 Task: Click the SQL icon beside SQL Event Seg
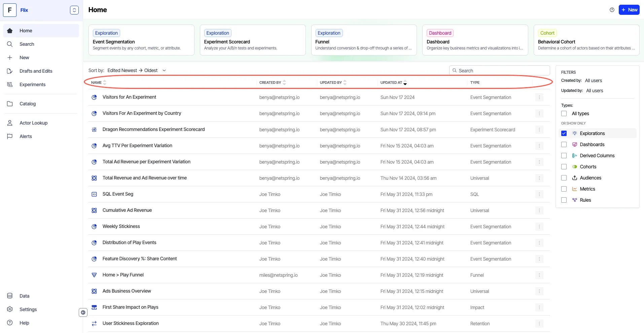click(x=94, y=194)
